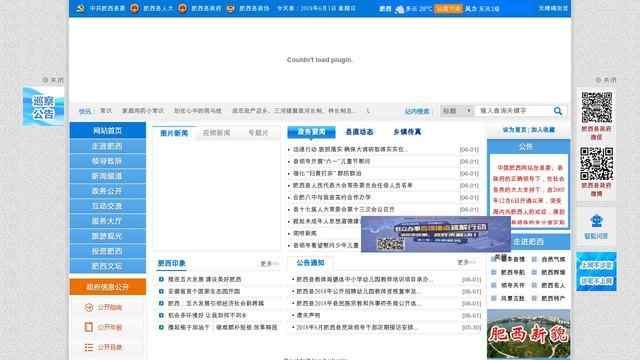640x360 pixels.
Task: Click the square icon beside 肥西名人
Action: 534,285
